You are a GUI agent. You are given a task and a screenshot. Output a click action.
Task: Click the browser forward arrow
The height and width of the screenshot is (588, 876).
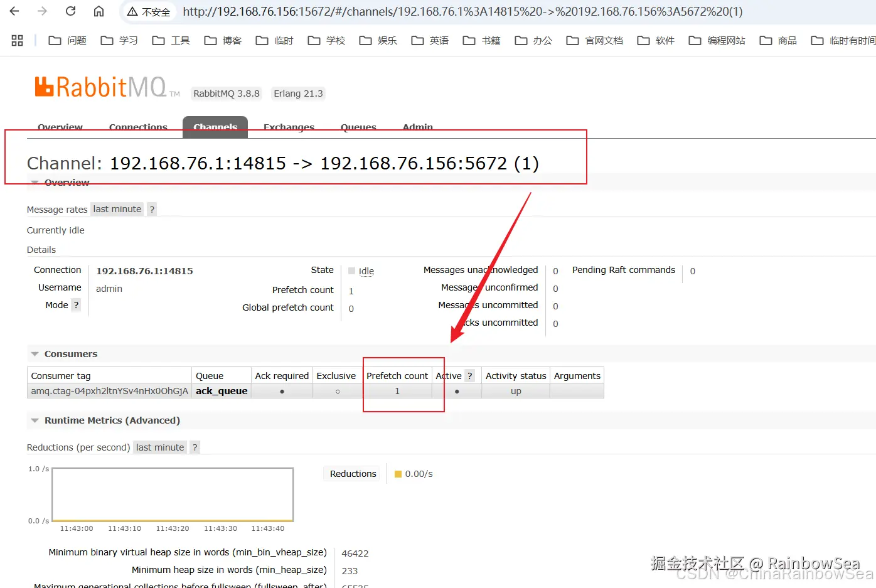(x=42, y=11)
